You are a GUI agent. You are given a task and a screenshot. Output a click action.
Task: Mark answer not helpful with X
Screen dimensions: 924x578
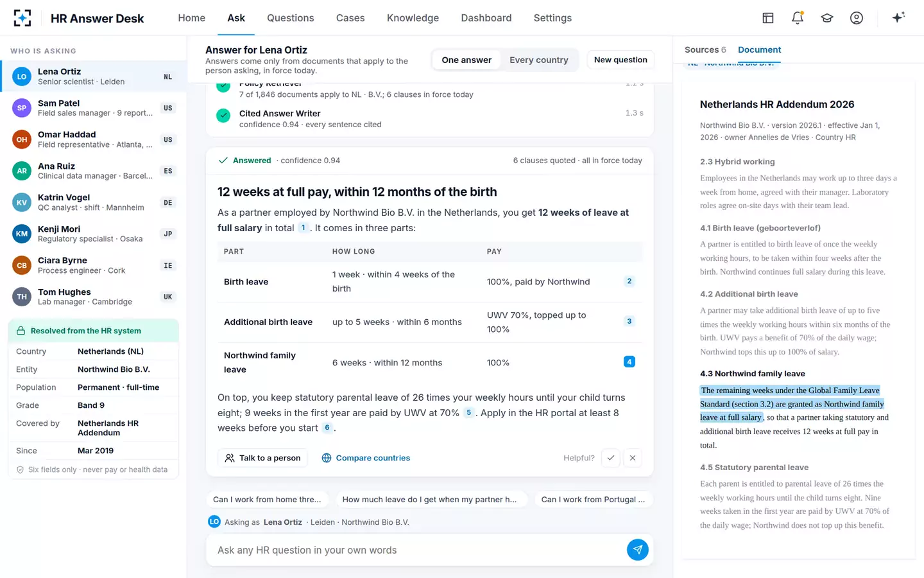633,458
